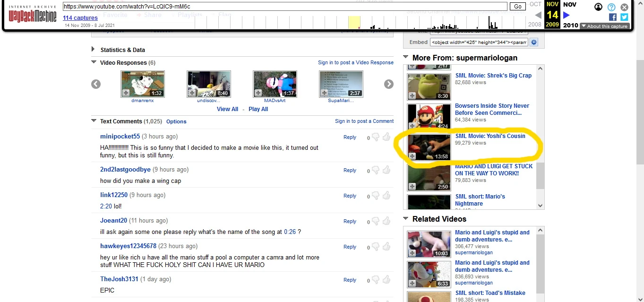Click the Go button in Wayback toolbar
Image resolution: width=644 pixels, height=302 pixels.
click(518, 7)
